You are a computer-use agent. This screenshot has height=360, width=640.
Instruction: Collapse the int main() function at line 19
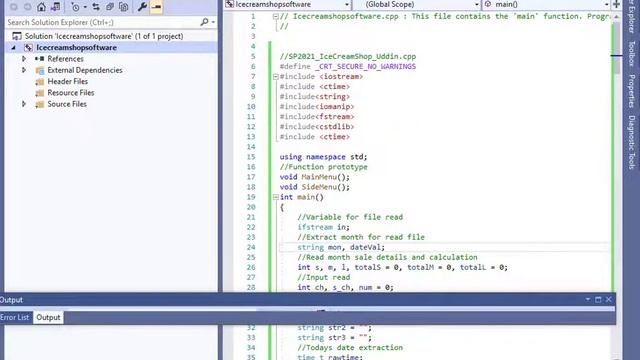click(x=276, y=197)
